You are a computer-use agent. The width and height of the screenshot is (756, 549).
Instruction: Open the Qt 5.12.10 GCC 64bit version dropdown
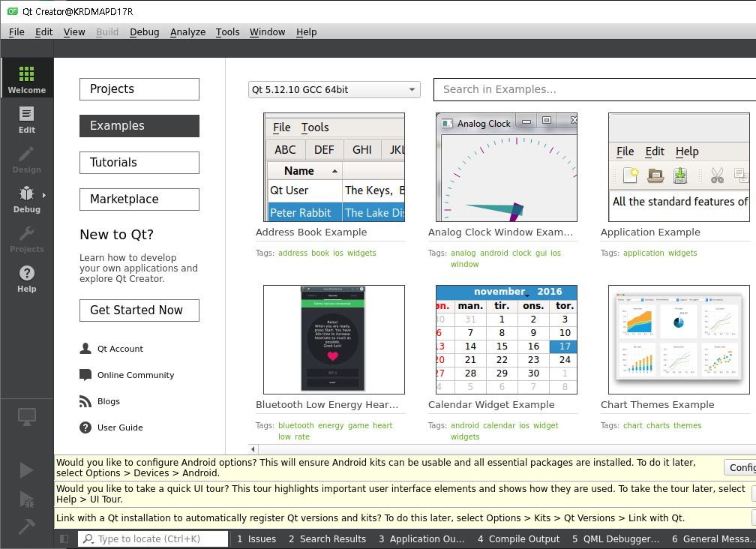tap(334, 90)
